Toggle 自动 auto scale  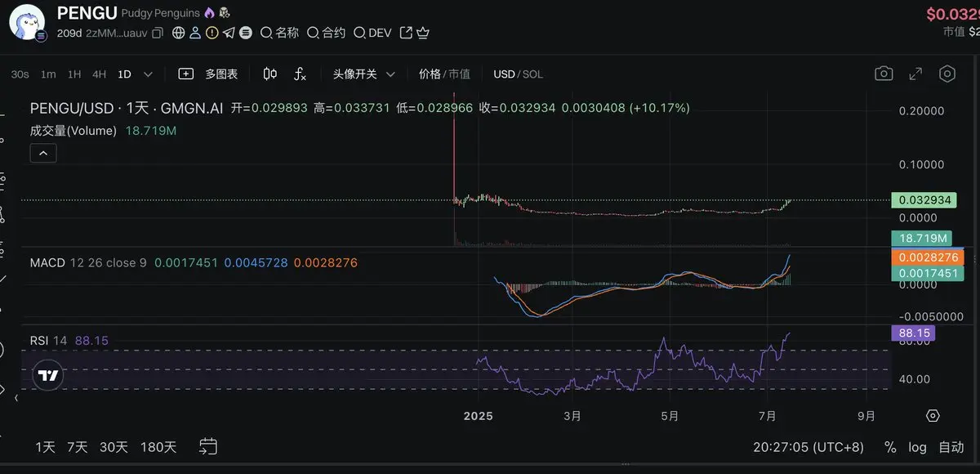coord(951,447)
